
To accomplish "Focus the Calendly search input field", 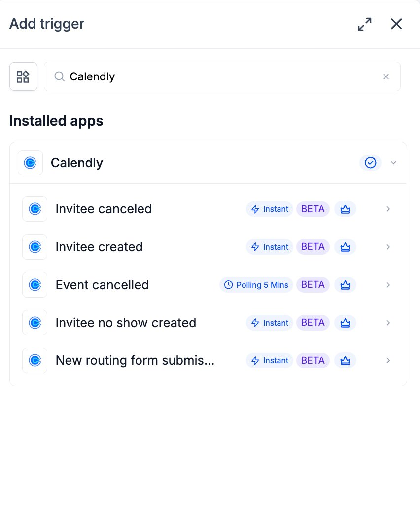I will pyautogui.click(x=222, y=76).
